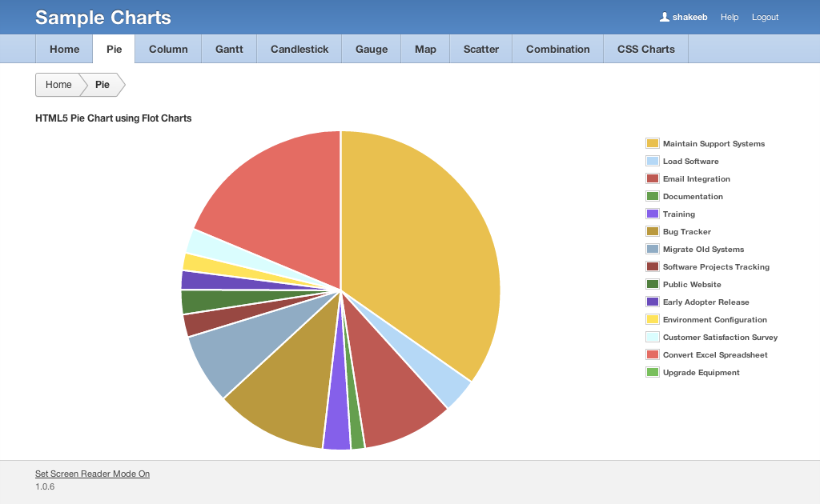Open the Column charts tab
Screen dimensions: 820x504
coord(168,49)
